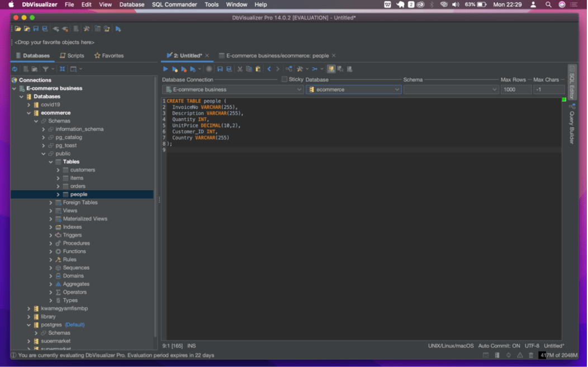This screenshot has width=588, height=367.
Task: Select the Sequences node in tree
Action: tap(76, 268)
